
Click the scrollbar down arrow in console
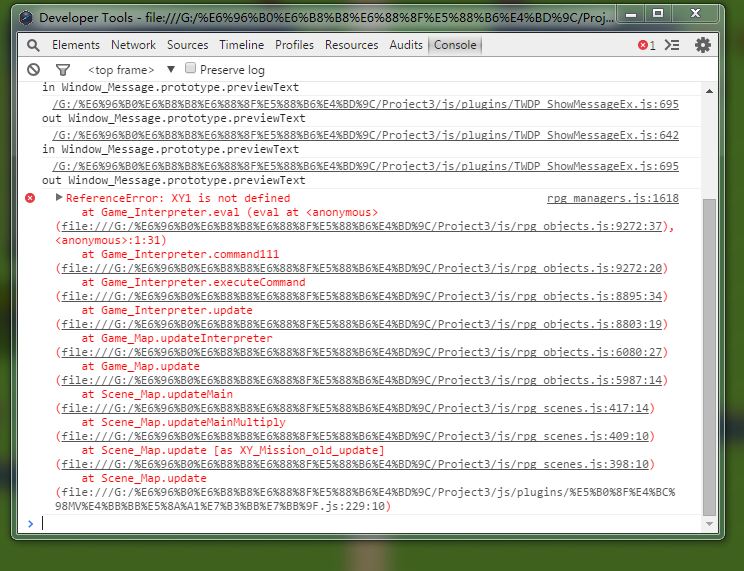[709, 524]
